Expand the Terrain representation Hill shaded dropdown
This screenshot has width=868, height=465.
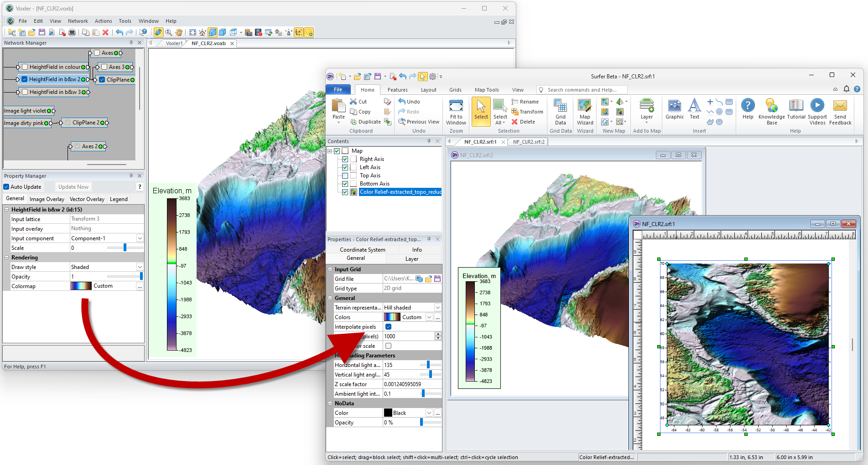point(437,308)
